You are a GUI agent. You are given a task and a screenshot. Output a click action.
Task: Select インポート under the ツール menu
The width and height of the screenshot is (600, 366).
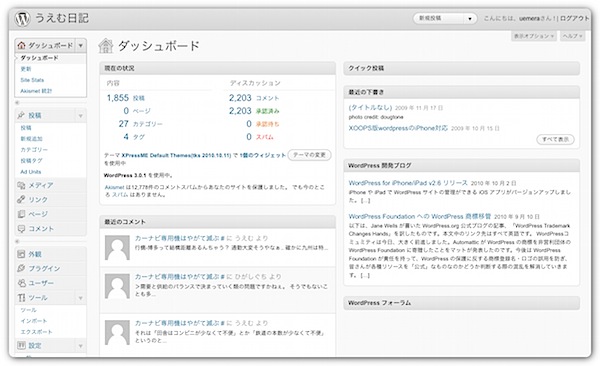pos(34,321)
